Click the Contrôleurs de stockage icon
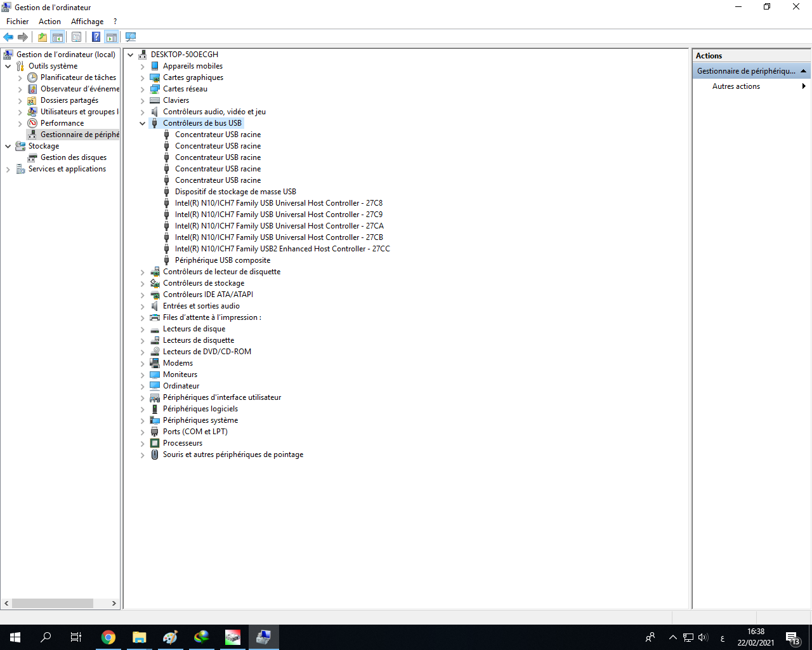 [155, 283]
